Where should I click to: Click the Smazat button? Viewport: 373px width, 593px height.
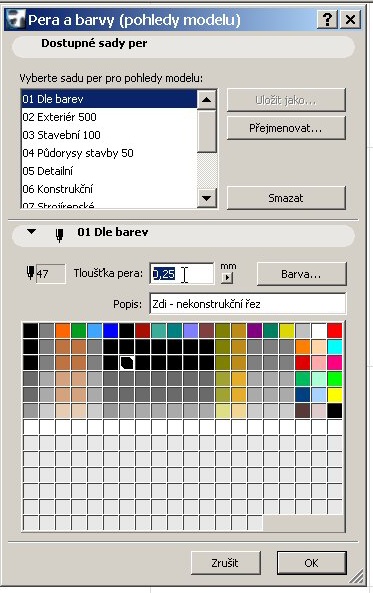pos(286,198)
